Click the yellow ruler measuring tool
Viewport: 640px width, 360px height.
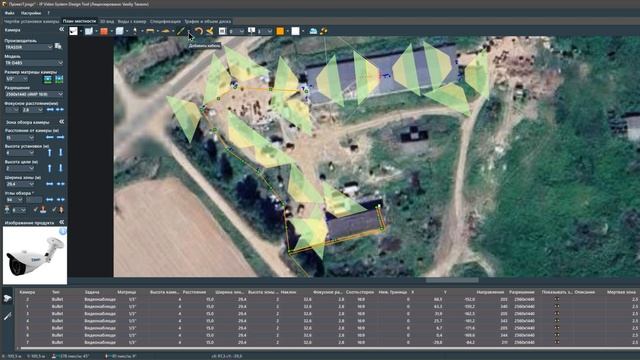point(150,31)
